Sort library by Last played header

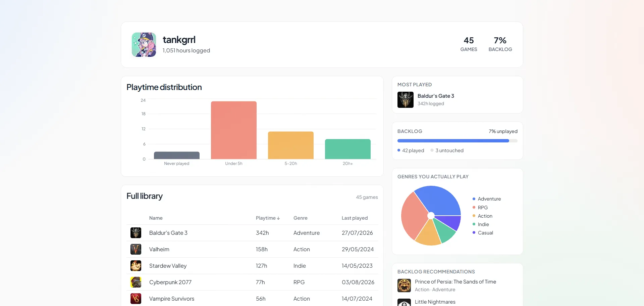coord(355,218)
